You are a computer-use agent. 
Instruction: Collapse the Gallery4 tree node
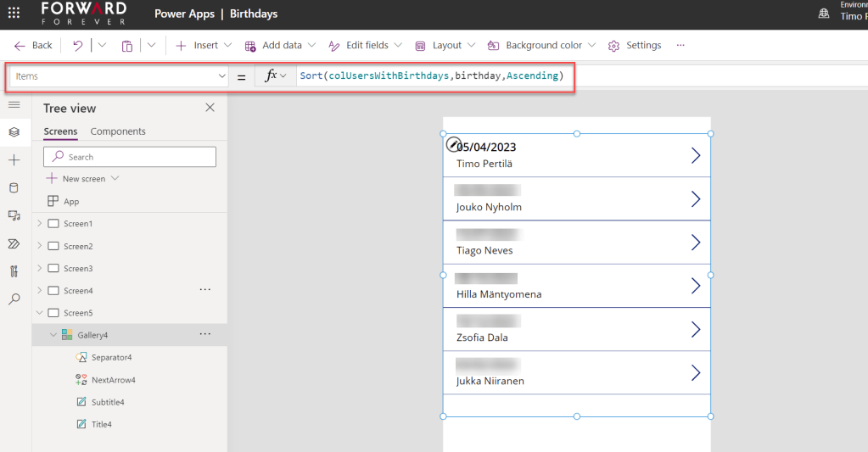click(x=53, y=335)
